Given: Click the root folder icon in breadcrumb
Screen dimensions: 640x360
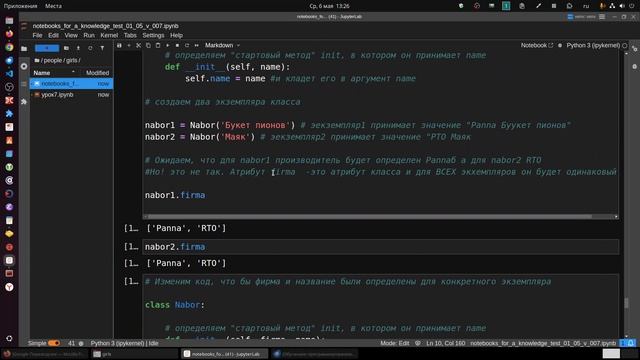Looking at the screenshot, I should point(37,60).
